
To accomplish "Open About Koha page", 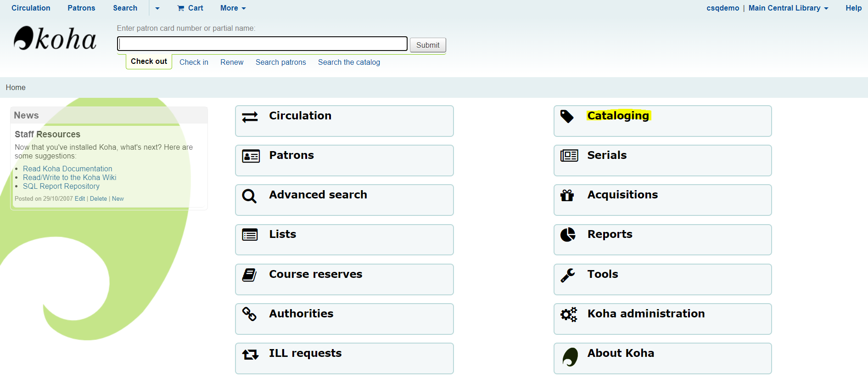I will 663,358.
